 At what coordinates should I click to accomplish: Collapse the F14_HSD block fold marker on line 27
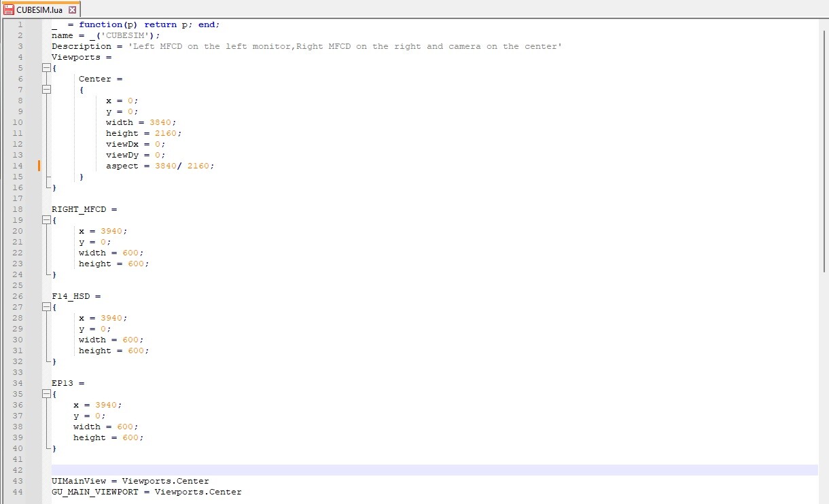click(x=46, y=307)
